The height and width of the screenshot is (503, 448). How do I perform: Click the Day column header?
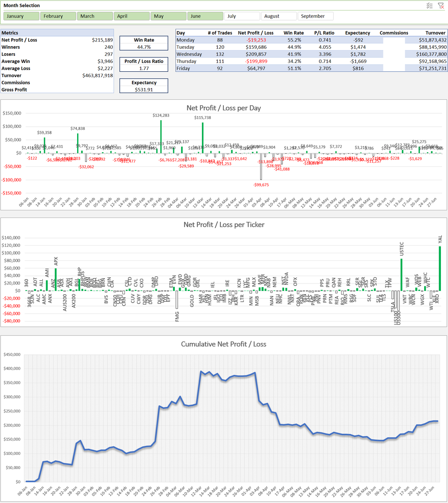181,33
